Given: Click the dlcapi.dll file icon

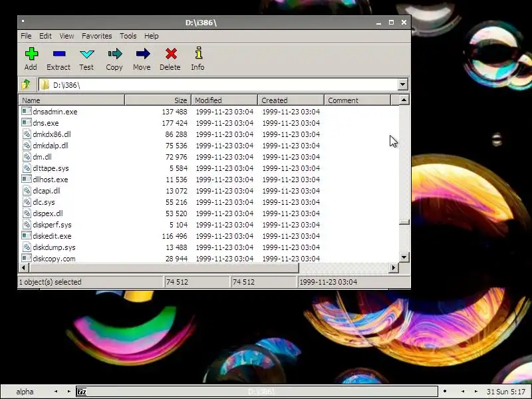Looking at the screenshot, I should [x=27, y=190].
